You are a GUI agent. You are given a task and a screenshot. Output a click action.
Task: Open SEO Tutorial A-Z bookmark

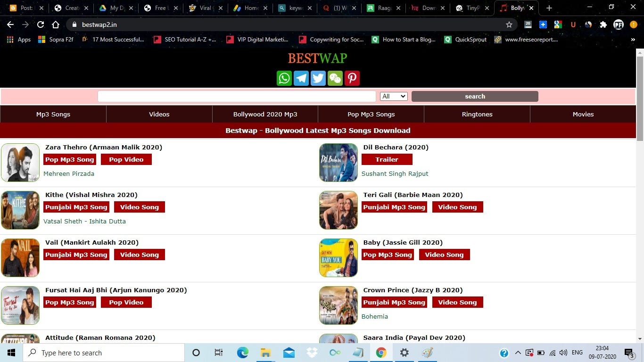[185, 40]
